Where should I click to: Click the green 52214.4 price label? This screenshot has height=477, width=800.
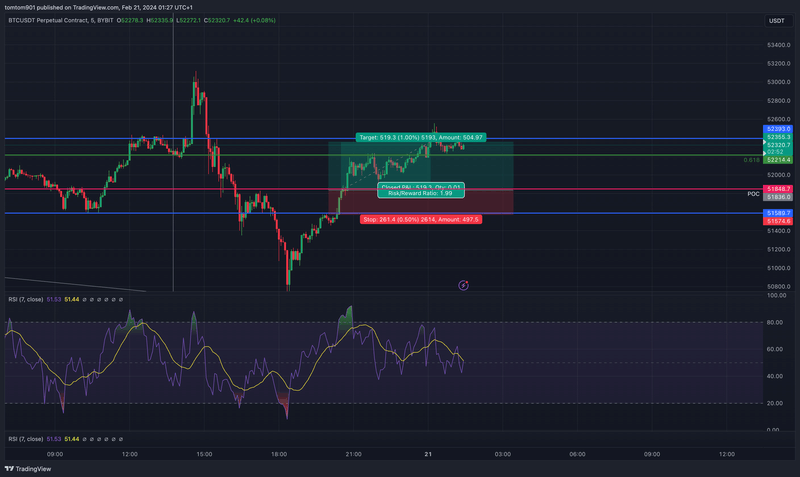[x=778, y=160]
